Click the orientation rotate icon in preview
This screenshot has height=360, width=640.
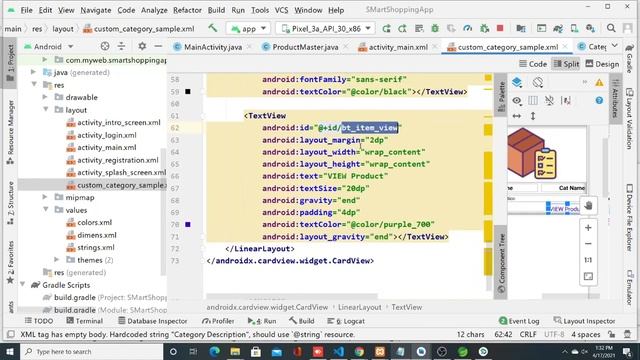538,82
